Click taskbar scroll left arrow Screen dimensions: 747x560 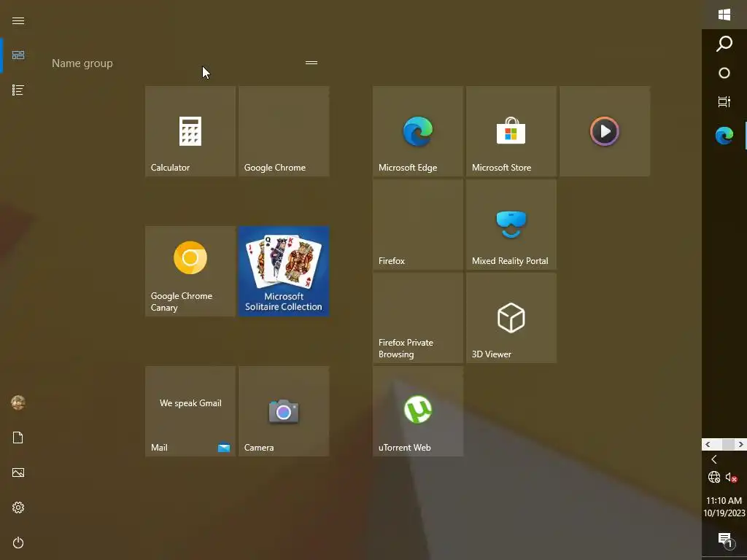pyautogui.click(x=708, y=444)
